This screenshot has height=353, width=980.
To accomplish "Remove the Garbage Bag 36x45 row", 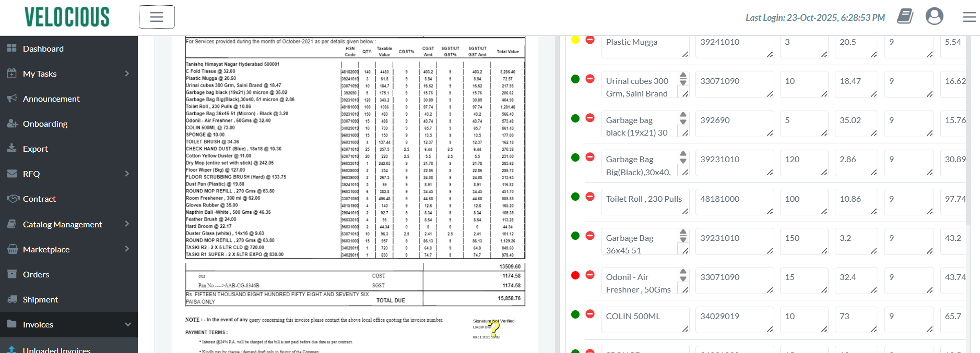I will [590, 236].
